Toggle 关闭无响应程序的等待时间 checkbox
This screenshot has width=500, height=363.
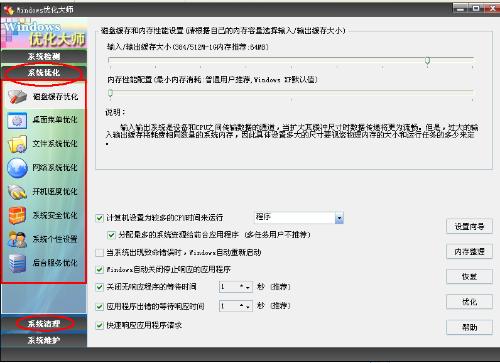point(99,287)
